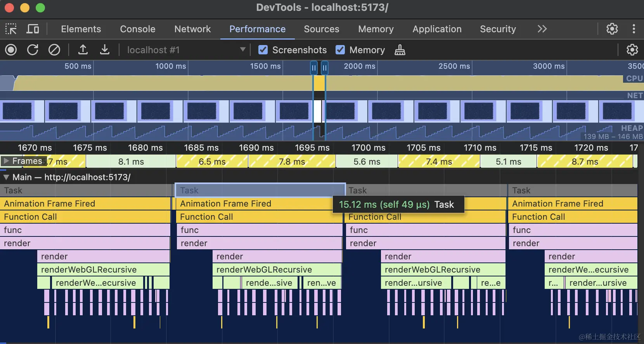Go to the Memory tab
The image size is (644, 344).
tap(376, 29)
